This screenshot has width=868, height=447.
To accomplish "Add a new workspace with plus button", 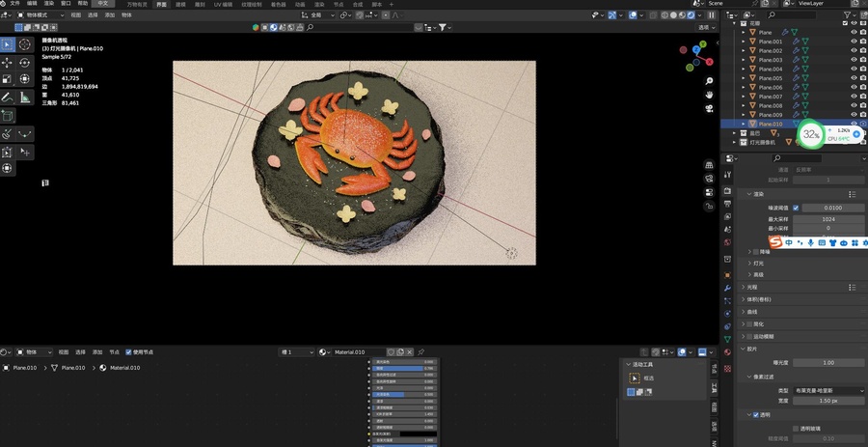I will 392,4.
